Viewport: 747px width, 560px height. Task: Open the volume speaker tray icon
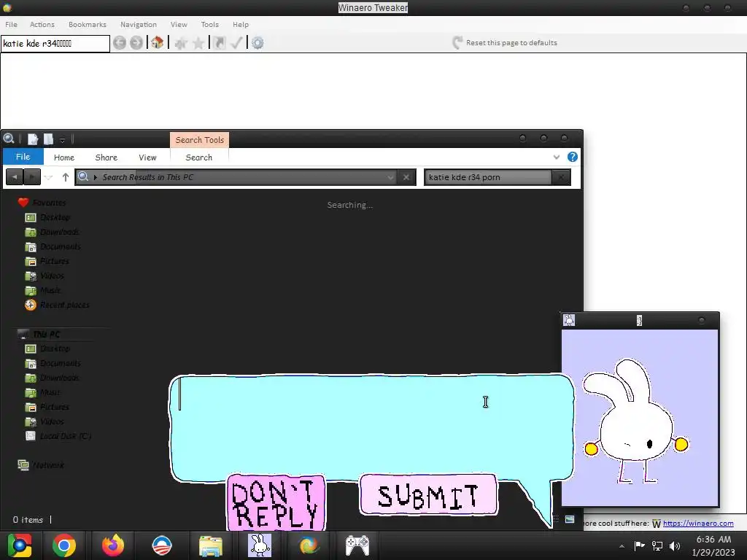click(x=675, y=545)
